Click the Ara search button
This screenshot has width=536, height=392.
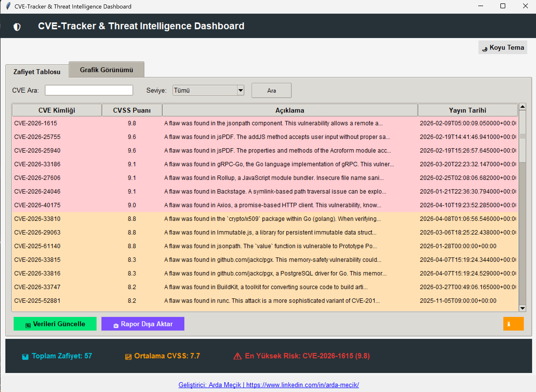(x=271, y=90)
